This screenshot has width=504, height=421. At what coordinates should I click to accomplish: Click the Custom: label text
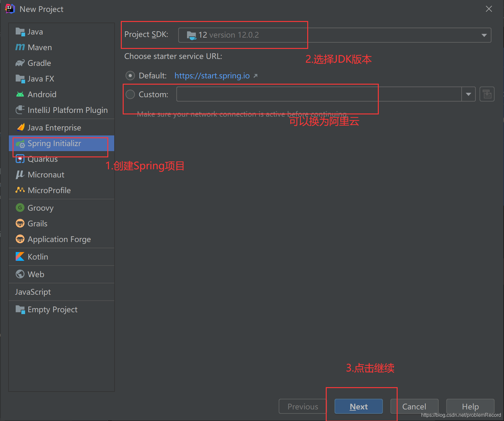(x=153, y=94)
